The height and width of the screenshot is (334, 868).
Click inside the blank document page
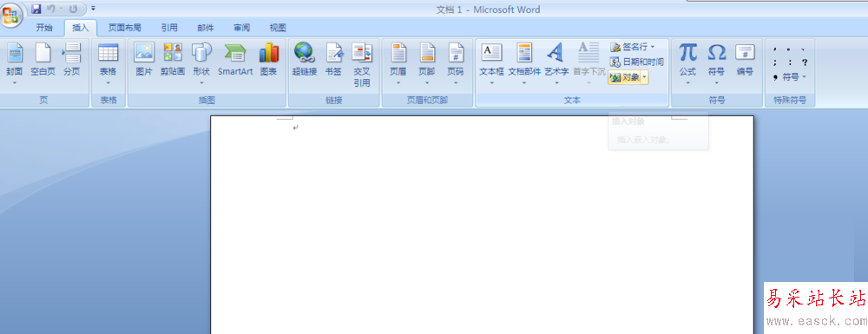coord(482,224)
